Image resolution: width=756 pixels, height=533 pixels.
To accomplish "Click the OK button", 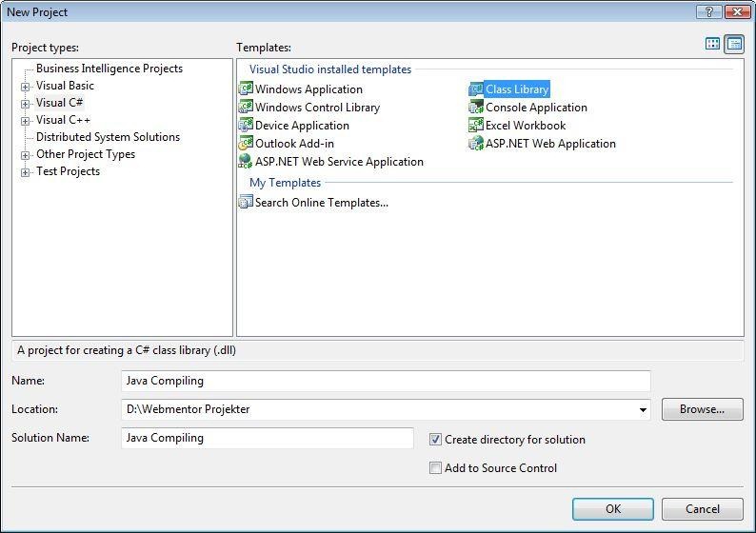I will (x=613, y=509).
